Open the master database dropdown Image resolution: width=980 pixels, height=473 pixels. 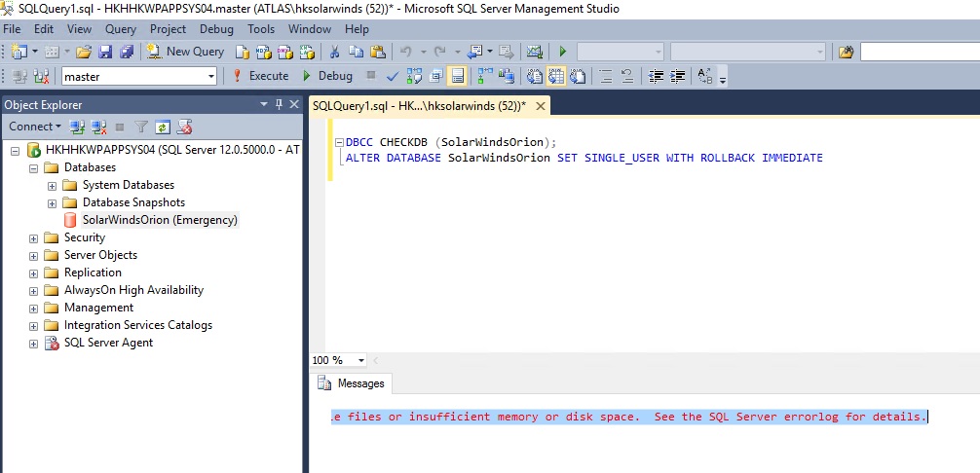point(211,76)
